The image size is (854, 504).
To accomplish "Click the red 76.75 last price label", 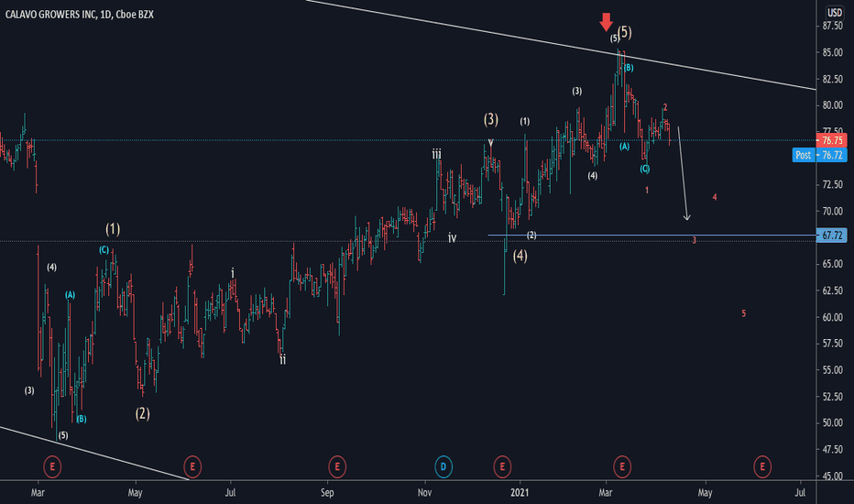I will pos(832,140).
